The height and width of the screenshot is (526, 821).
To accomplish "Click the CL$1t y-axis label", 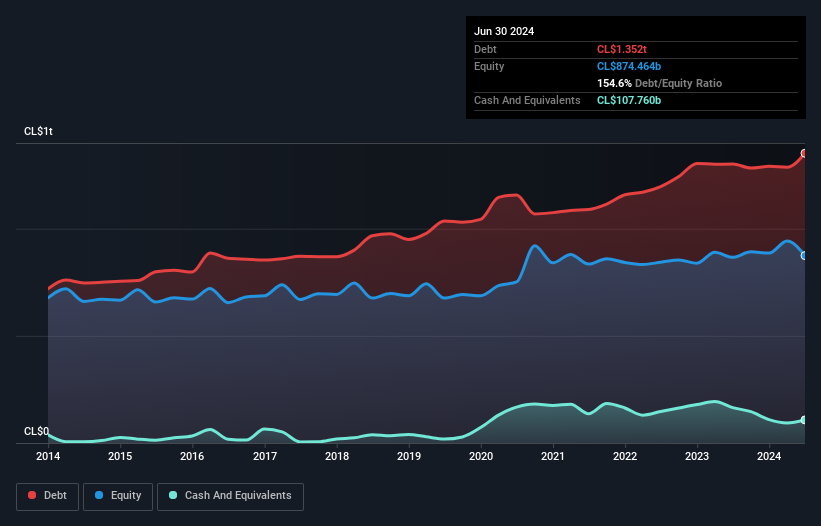I will pos(38,131).
